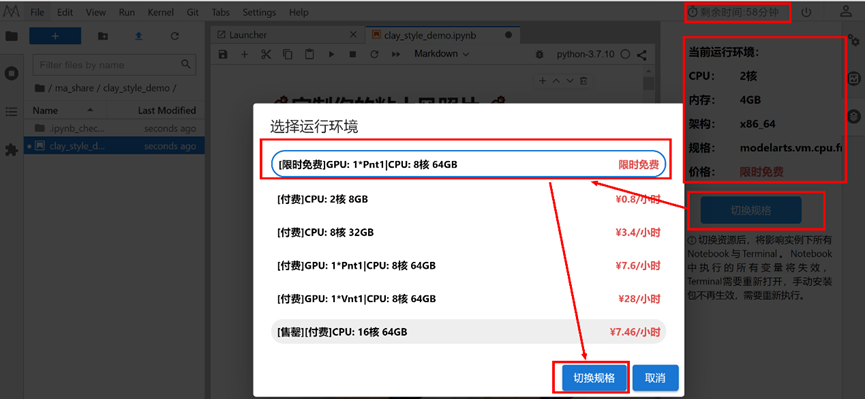Click the power shutdown icon
This screenshot has height=399, width=865.
pyautogui.click(x=806, y=12)
